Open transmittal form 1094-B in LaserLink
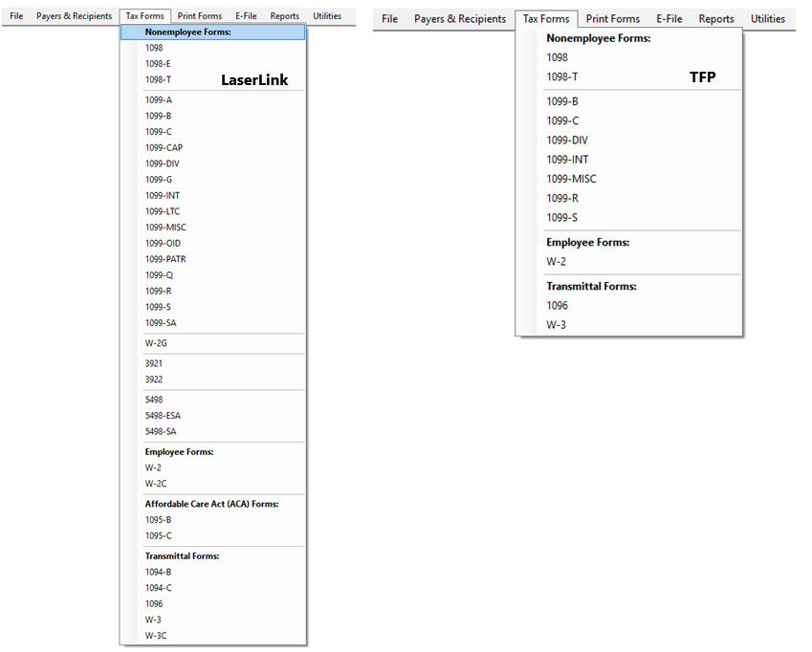 coord(158,571)
